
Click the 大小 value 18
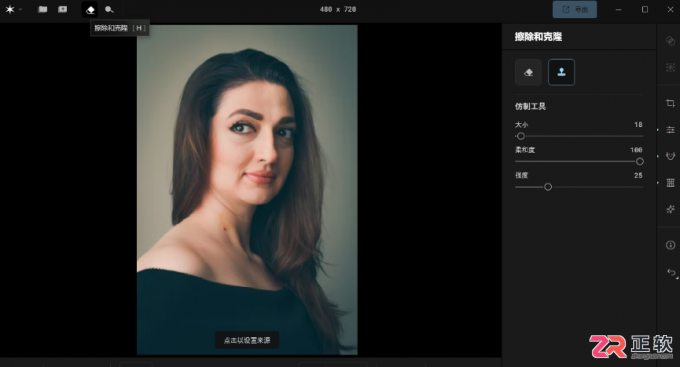pos(638,125)
